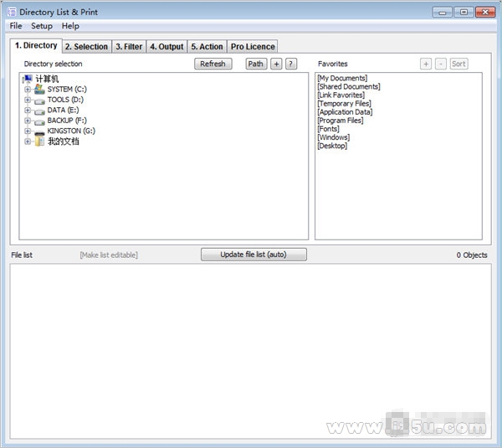Screen dimensions: 502x448
Task: Select [My Documents] favorite
Action: [342, 78]
